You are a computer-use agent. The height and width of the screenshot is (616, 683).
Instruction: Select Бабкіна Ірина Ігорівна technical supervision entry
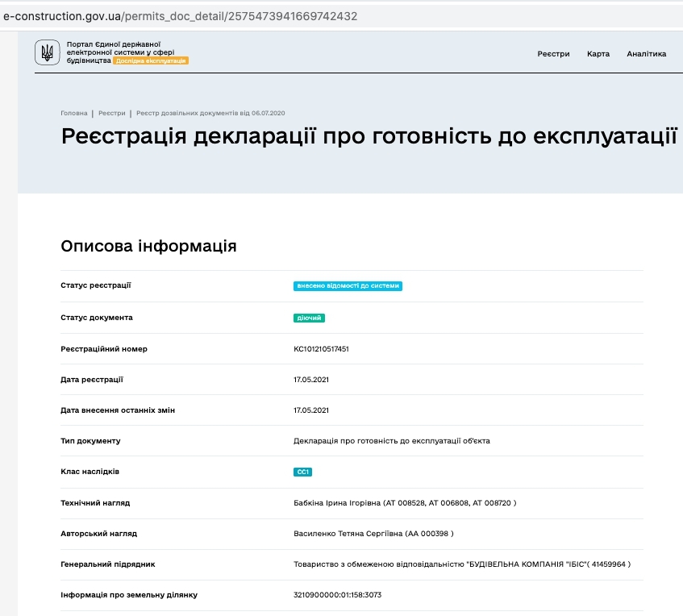[405, 503]
